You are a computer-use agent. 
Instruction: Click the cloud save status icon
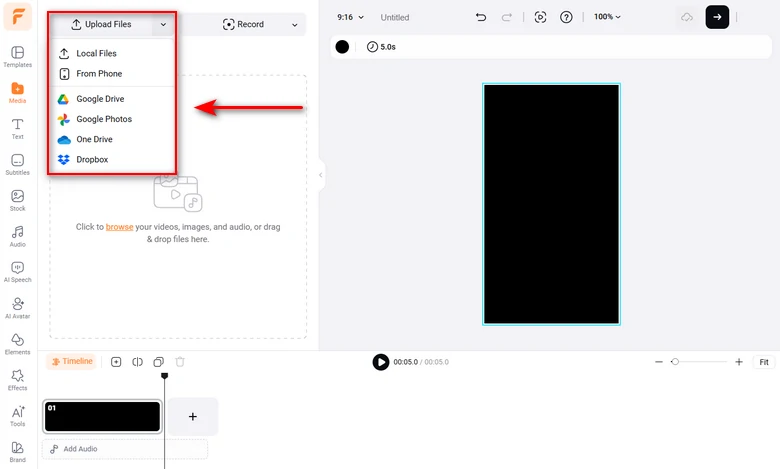687,17
